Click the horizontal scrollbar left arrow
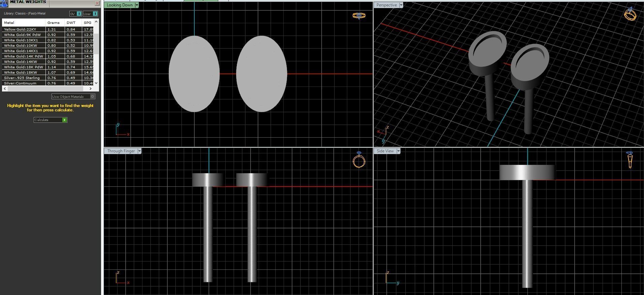 pyautogui.click(x=4, y=88)
